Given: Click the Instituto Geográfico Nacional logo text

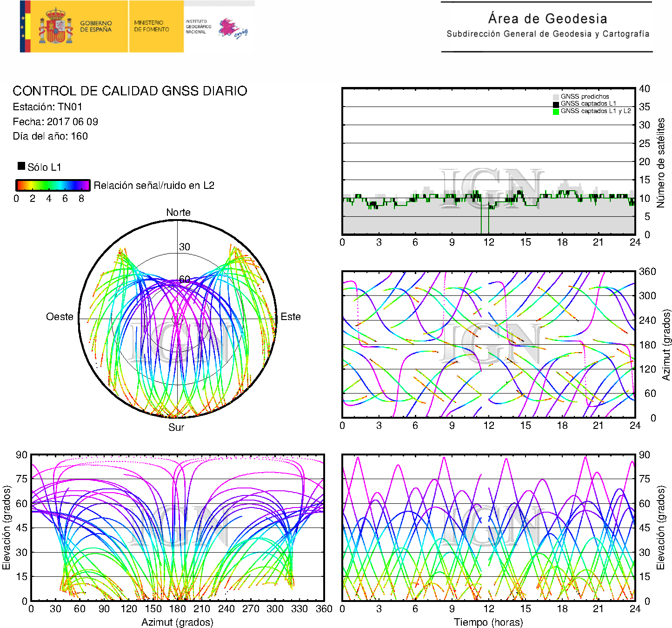Looking at the screenshot, I should click(x=198, y=27).
